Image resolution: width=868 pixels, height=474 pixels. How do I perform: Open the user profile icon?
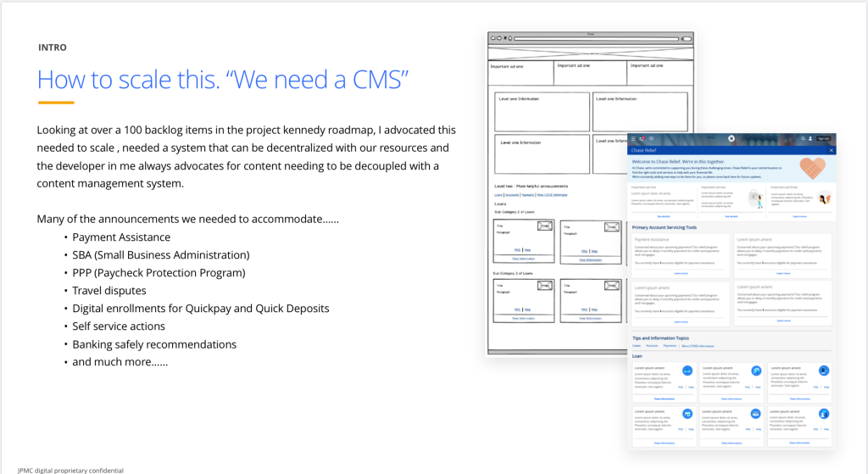point(810,138)
